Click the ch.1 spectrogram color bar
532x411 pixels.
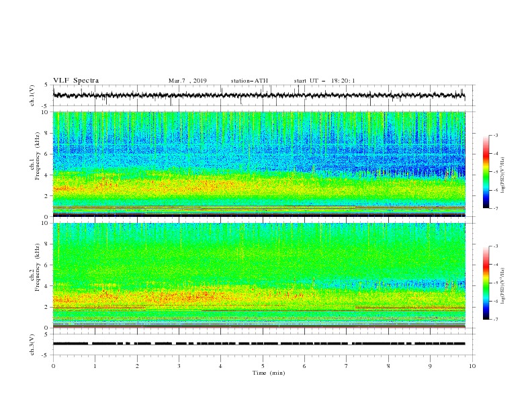pos(486,172)
